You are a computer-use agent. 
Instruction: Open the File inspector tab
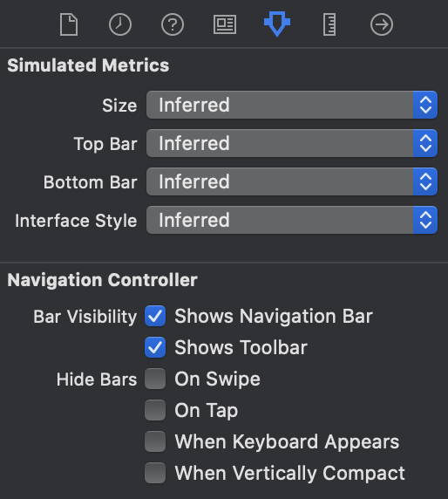pos(69,24)
